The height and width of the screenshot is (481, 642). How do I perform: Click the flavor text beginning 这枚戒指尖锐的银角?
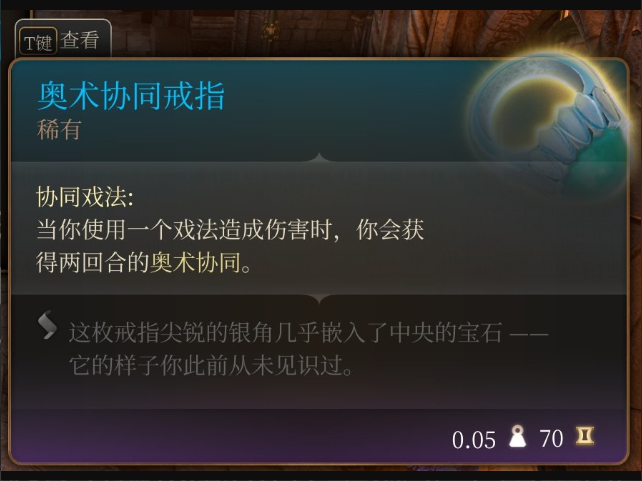click(x=308, y=332)
